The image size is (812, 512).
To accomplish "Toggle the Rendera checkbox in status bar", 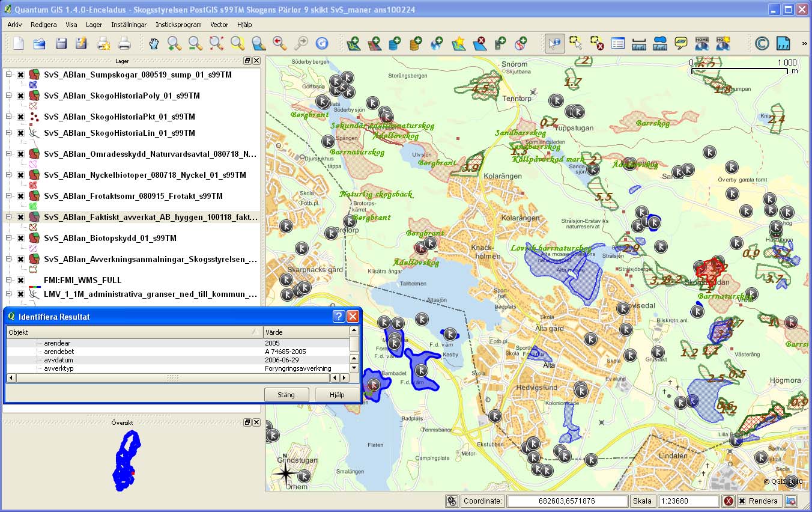I will tap(742, 501).
